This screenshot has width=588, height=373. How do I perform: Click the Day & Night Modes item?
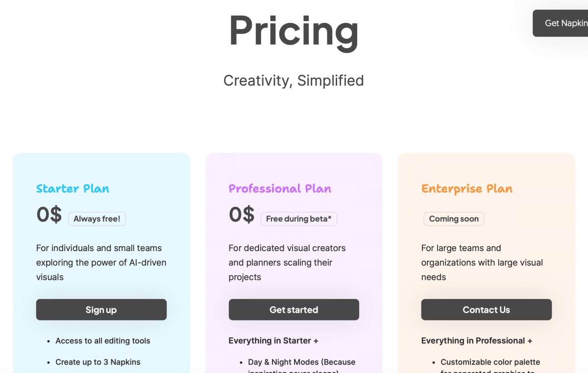click(x=301, y=362)
